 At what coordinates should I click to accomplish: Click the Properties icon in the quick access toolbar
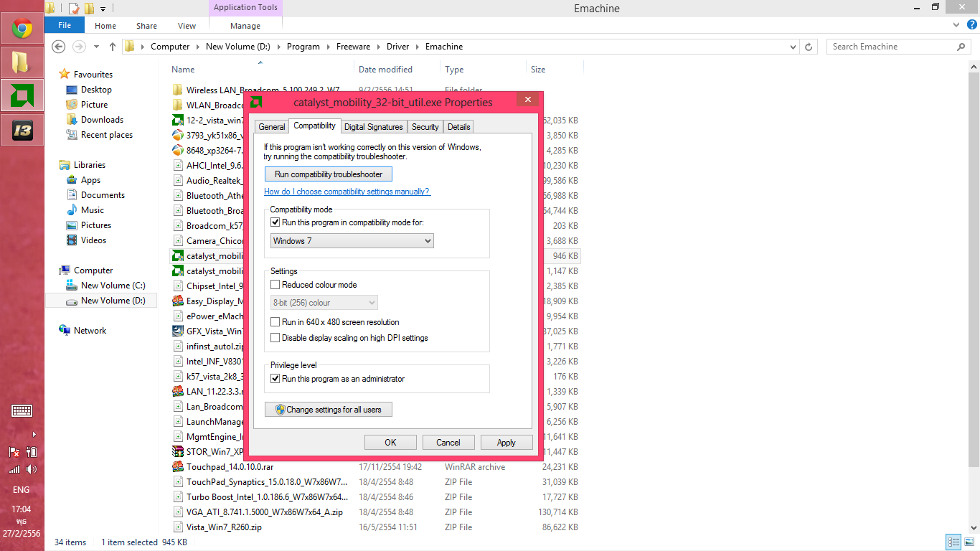pos(74,9)
